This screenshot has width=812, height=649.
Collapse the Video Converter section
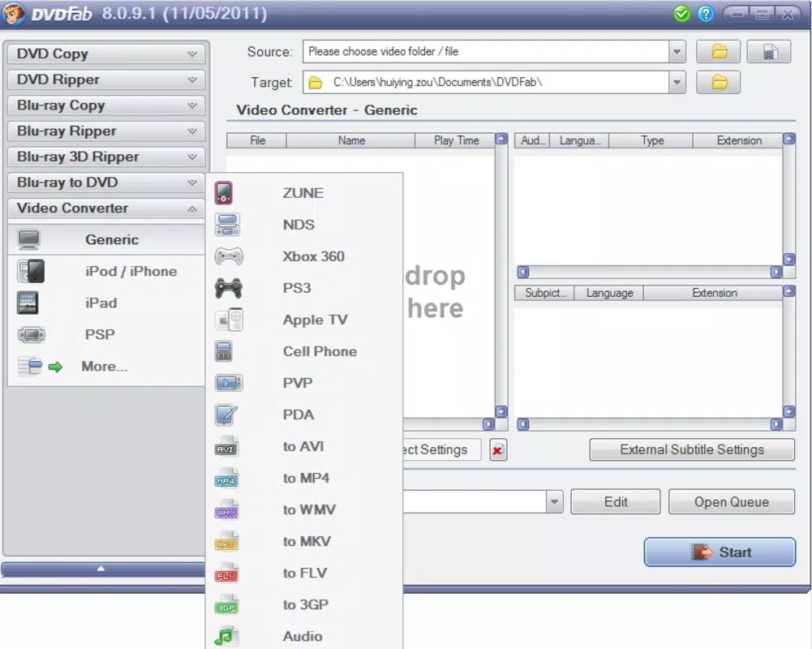pos(106,208)
